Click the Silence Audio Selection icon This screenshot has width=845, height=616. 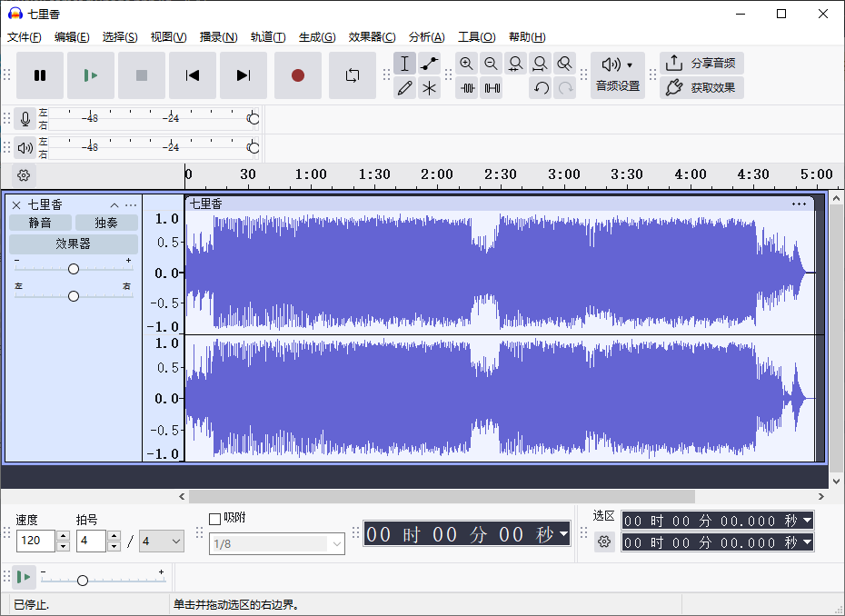click(x=491, y=87)
